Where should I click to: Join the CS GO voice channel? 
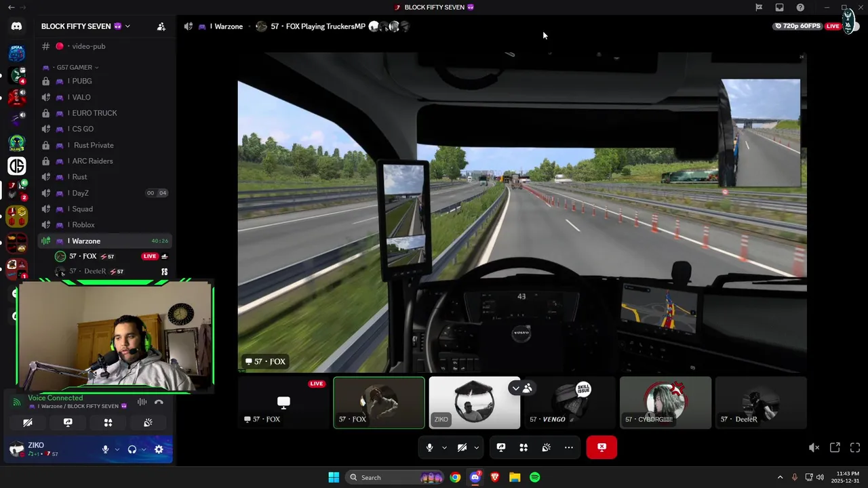pyautogui.click(x=105, y=129)
